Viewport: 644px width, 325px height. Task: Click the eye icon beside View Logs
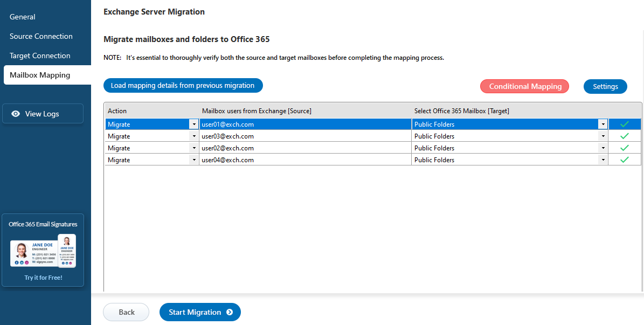pyautogui.click(x=16, y=114)
